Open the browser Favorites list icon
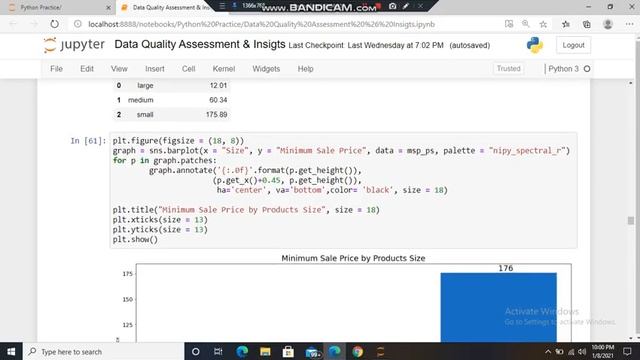 click(x=566, y=24)
